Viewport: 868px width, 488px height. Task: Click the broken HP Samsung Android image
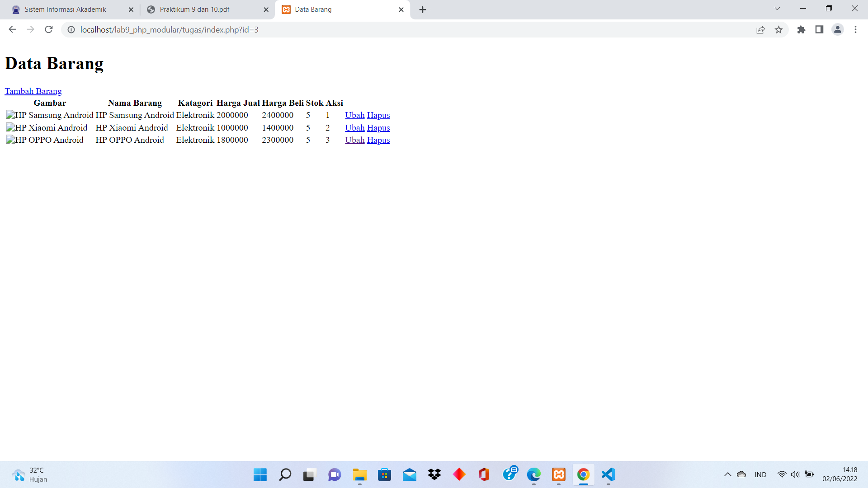(x=50, y=115)
